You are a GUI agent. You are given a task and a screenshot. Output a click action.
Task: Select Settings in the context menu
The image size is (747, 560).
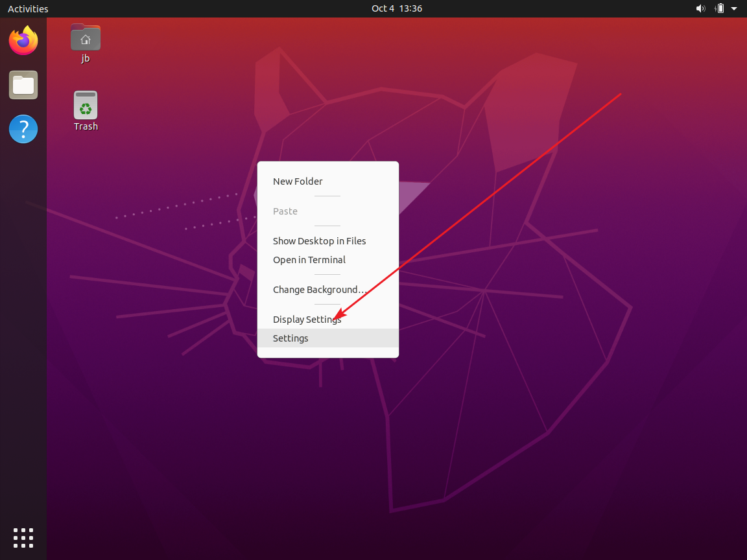[x=327, y=338]
